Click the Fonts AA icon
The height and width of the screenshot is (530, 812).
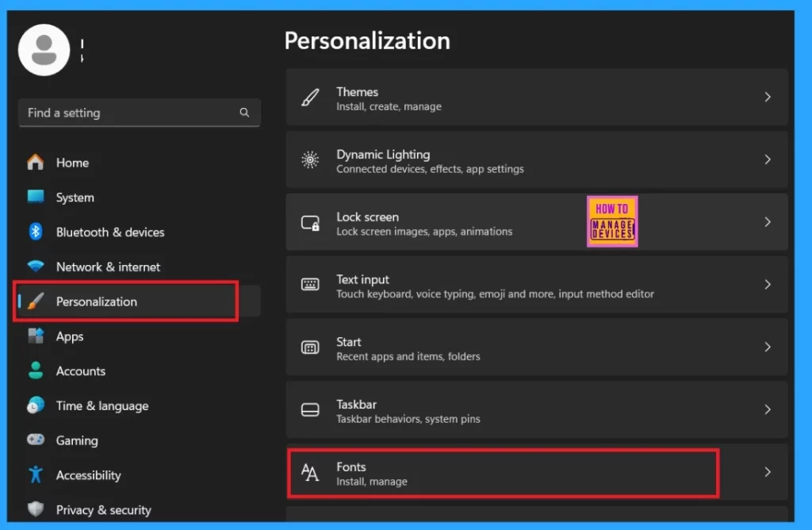pos(310,473)
